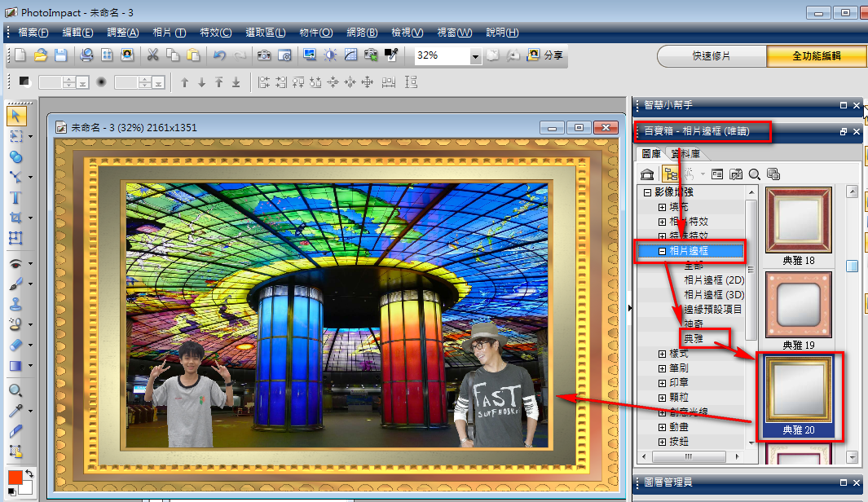Click the Save floppy disk icon
The image size is (868, 502).
coord(61,55)
